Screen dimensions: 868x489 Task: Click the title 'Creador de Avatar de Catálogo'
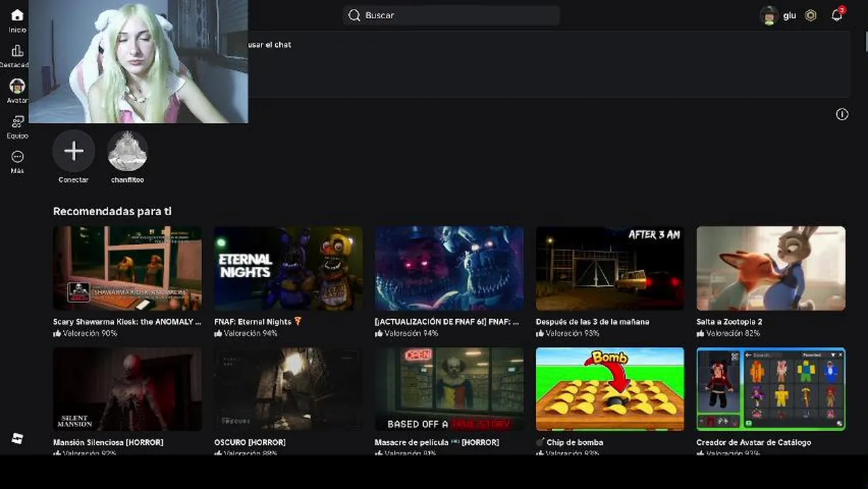click(754, 442)
